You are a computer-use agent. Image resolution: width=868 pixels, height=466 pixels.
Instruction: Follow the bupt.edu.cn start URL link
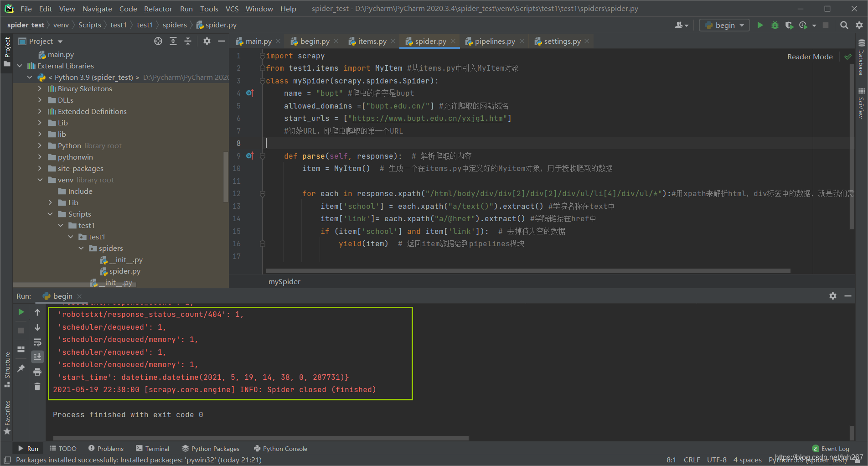point(427,119)
